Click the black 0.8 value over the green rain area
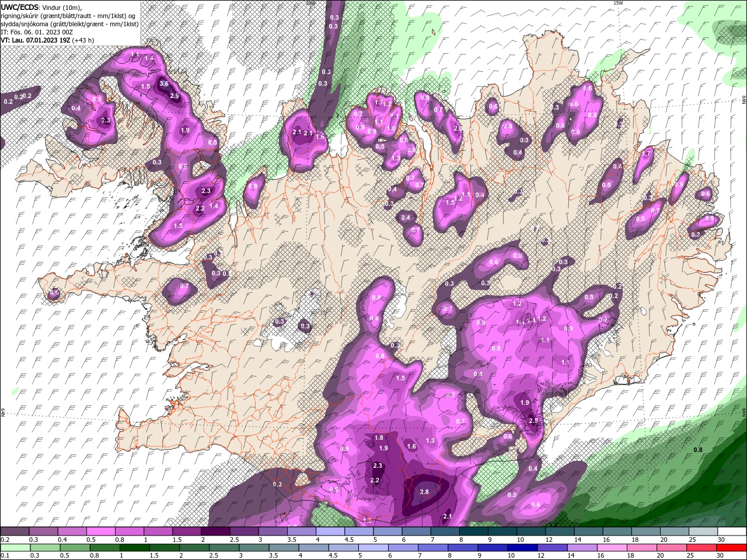Image resolution: width=747 pixels, height=560 pixels. click(697, 450)
